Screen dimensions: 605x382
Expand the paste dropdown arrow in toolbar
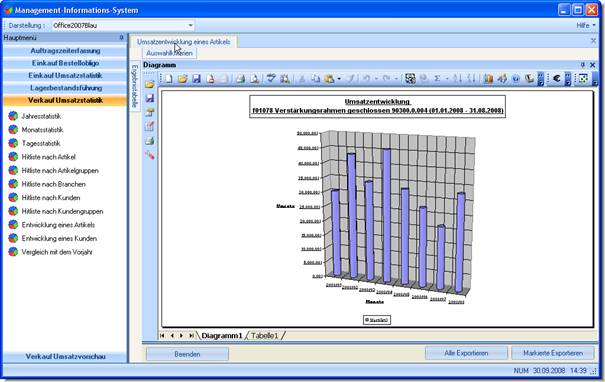339,79
